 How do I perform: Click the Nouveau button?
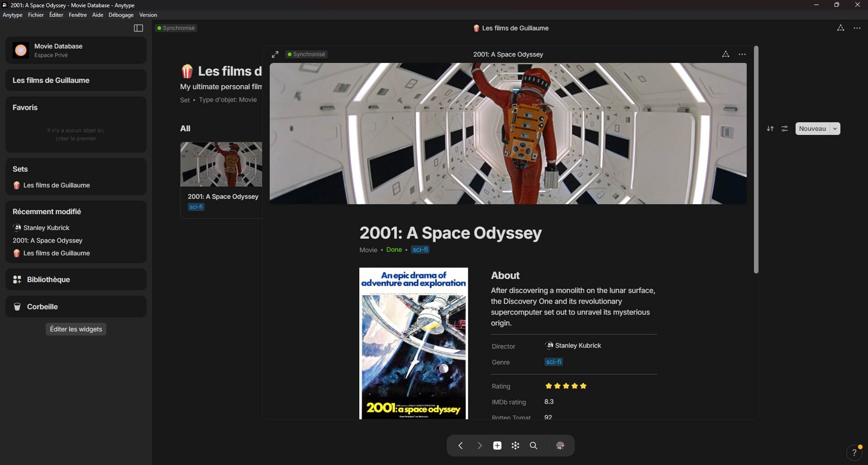pyautogui.click(x=812, y=129)
